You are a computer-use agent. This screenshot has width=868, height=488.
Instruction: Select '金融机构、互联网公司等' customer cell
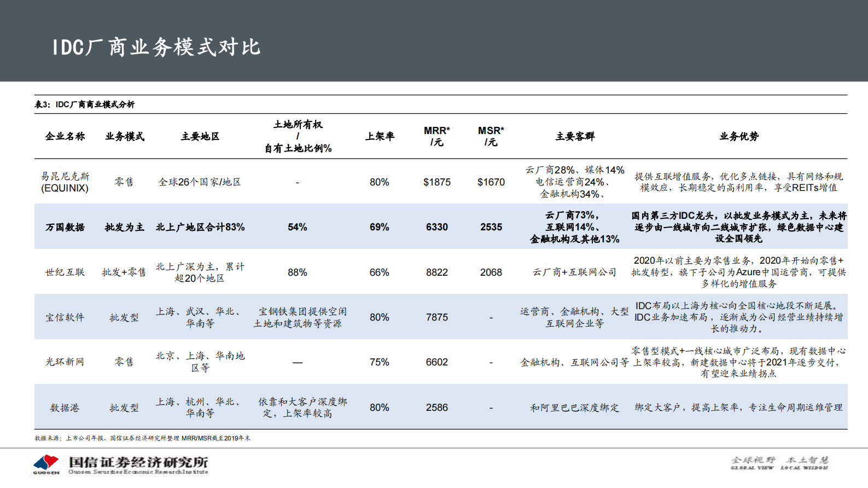tap(575, 362)
